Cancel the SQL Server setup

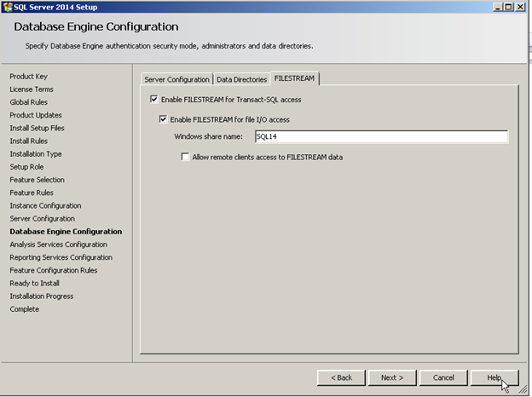point(443,377)
